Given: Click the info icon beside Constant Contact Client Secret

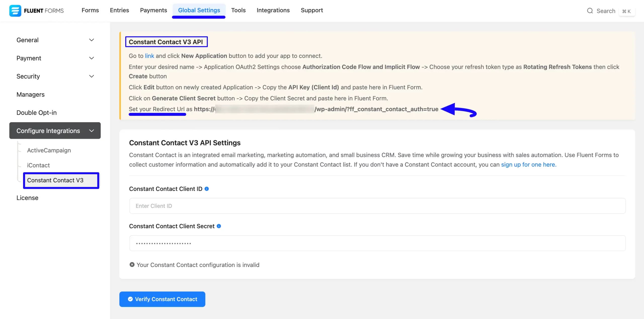Looking at the screenshot, I should (219, 226).
